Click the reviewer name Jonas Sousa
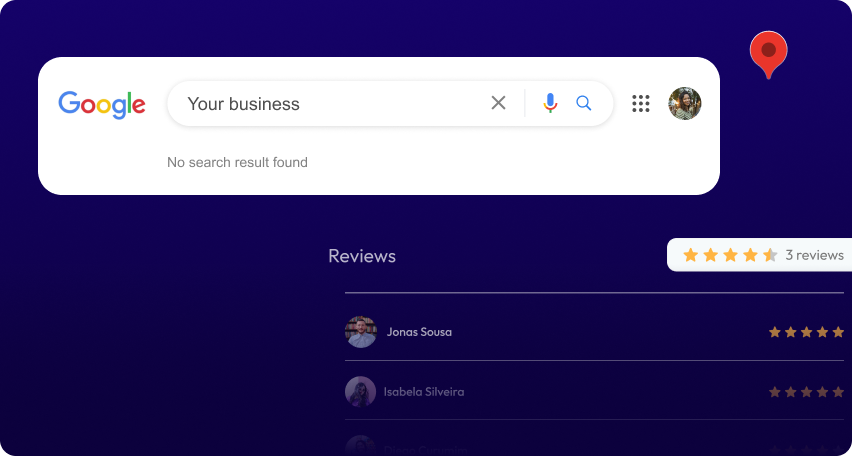This screenshot has width=852, height=456. pyautogui.click(x=419, y=332)
